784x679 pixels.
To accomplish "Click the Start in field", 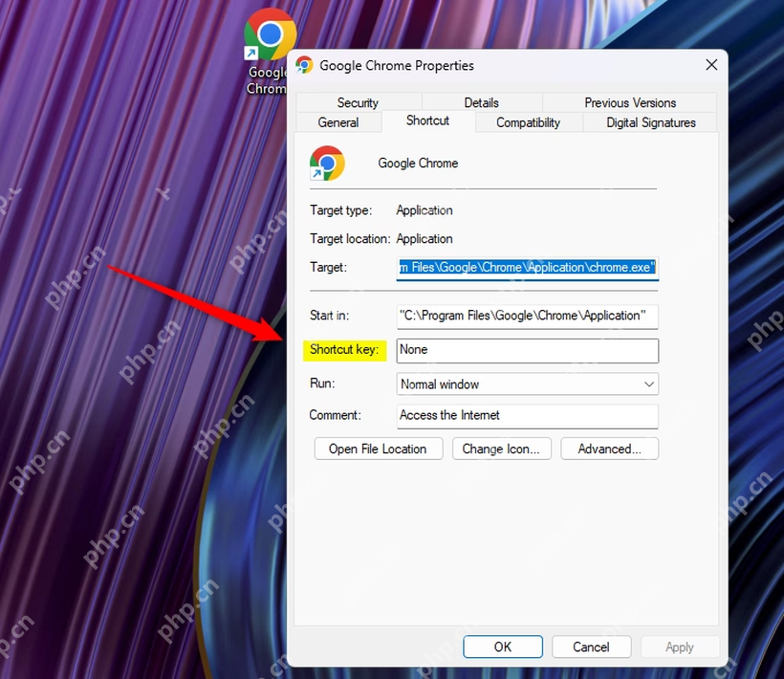I will coord(528,316).
